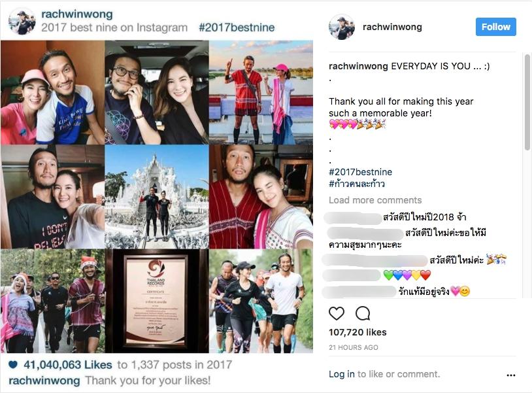Click the 107,720 likes count
Image resolution: width=532 pixels, height=393 pixels.
[x=357, y=332]
